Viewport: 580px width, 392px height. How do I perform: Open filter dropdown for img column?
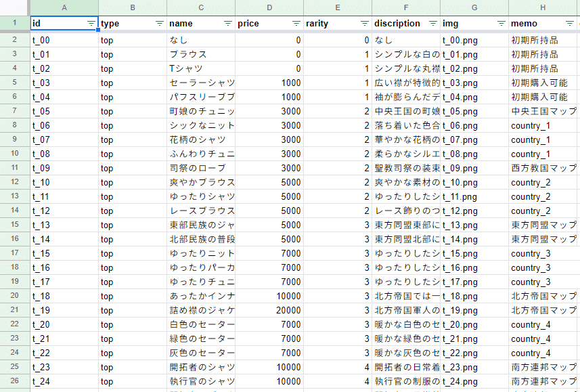(x=501, y=23)
